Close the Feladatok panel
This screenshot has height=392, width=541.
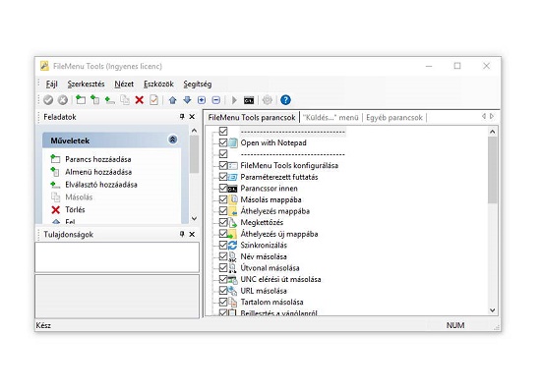192,117
